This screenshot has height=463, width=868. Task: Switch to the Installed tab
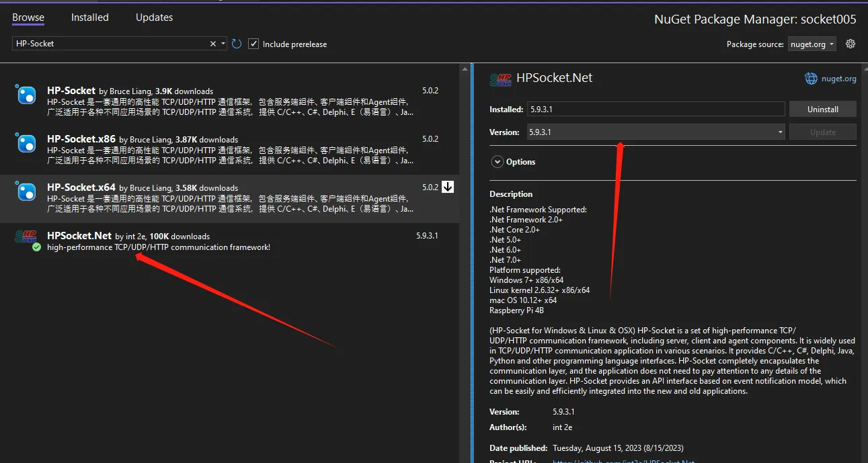(x=90, y=17)
